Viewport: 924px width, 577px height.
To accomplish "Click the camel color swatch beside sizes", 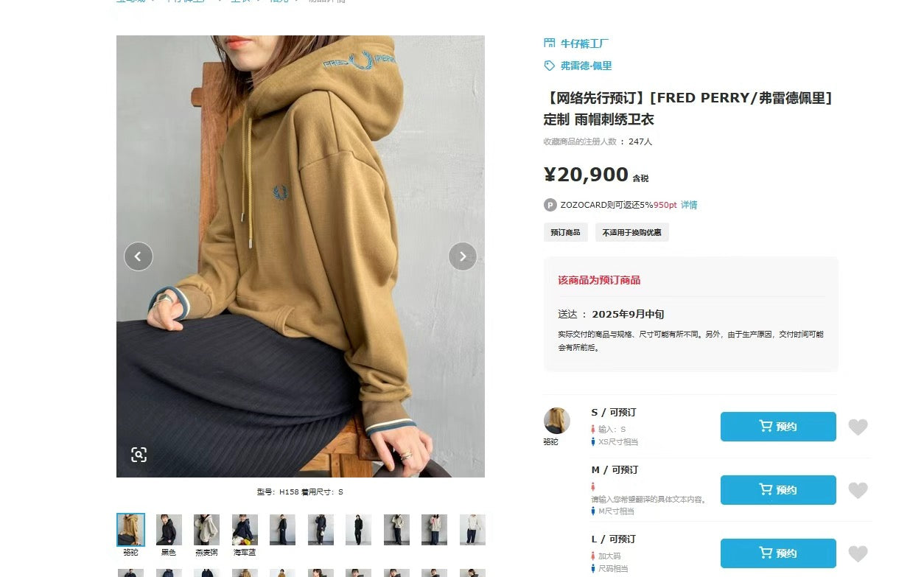I will [556, 421].
